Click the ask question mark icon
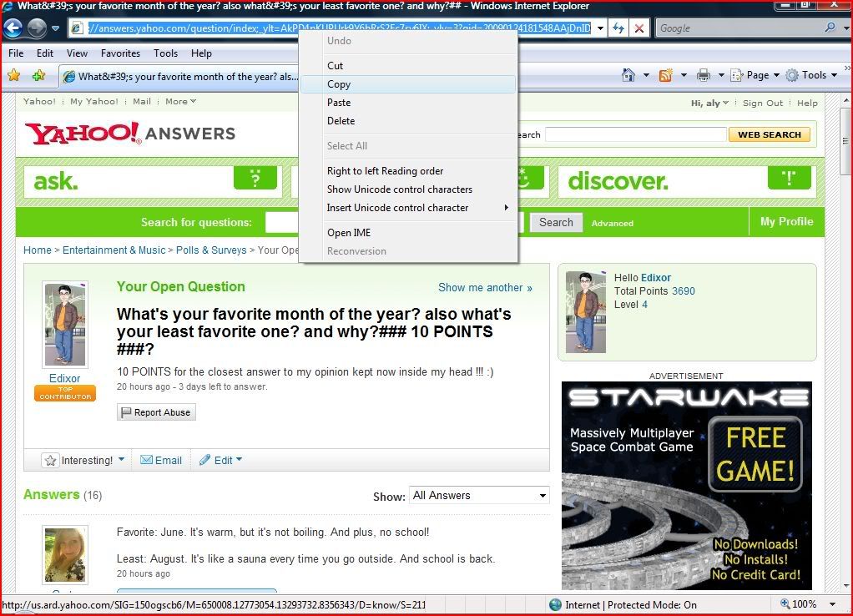This screenshot has width=853, height=616. pos(255,178)
